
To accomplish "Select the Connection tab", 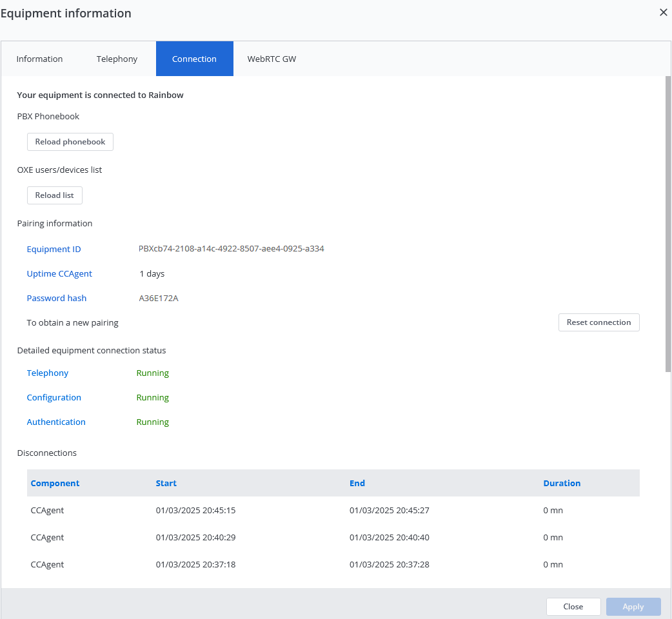I will tap(195, 59).
